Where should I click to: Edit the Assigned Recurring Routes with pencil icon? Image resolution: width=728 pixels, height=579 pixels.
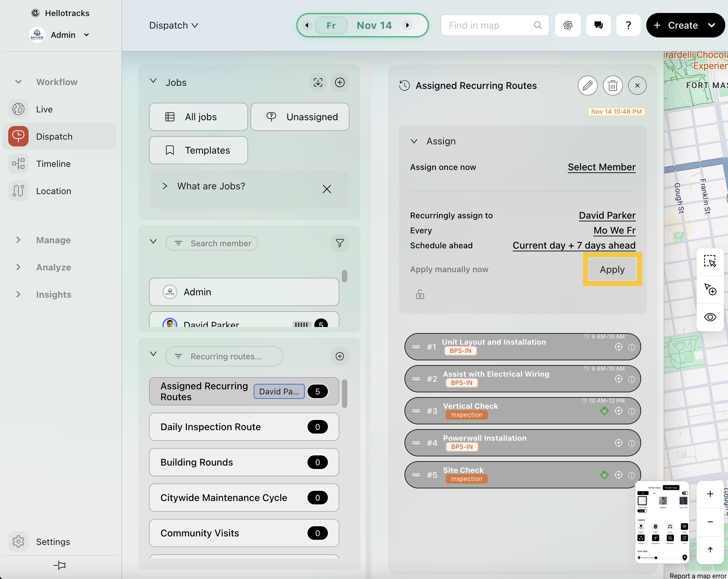point(587,85)
